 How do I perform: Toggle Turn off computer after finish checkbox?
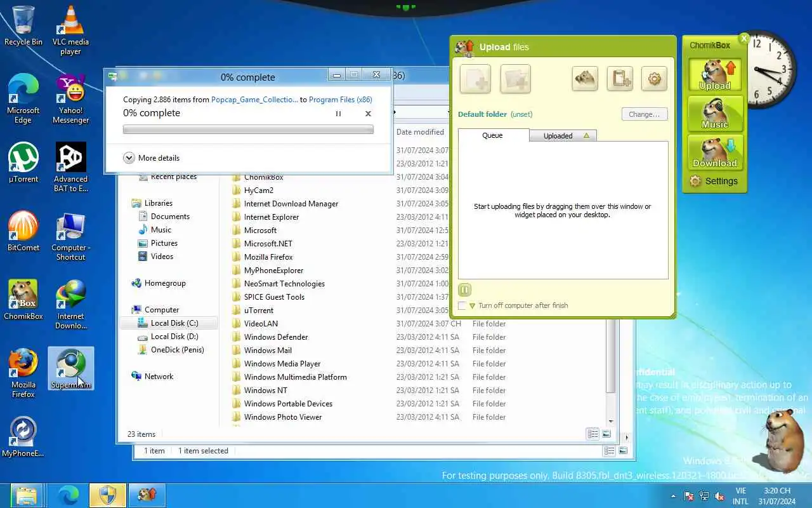(462, 305)
